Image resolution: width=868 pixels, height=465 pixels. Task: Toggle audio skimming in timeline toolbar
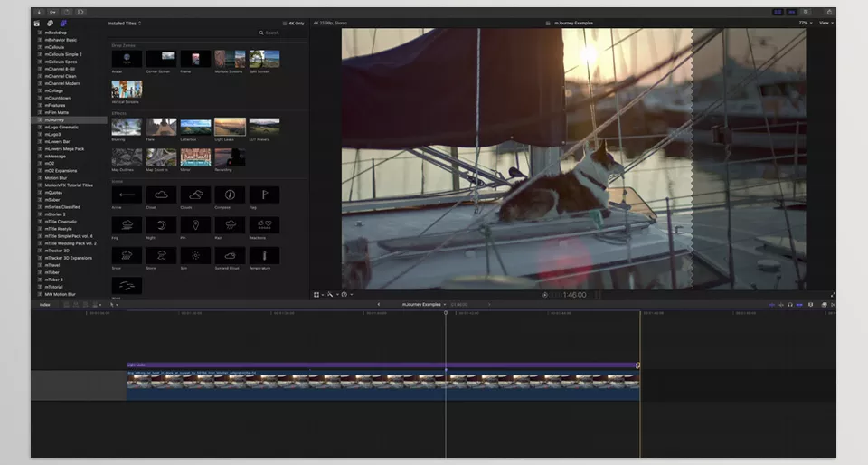[x=781, y=305]
